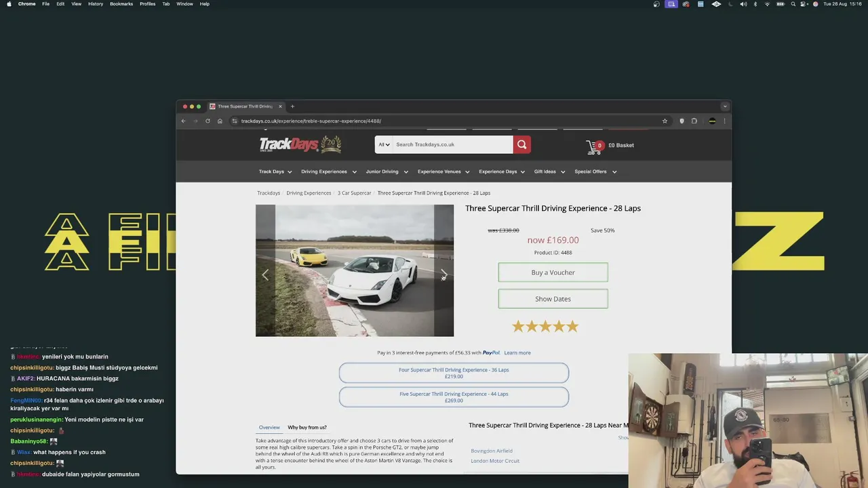Viewport: 868px width, 488px height.
Task: Click the five-star rating
Action: (545, 327)
